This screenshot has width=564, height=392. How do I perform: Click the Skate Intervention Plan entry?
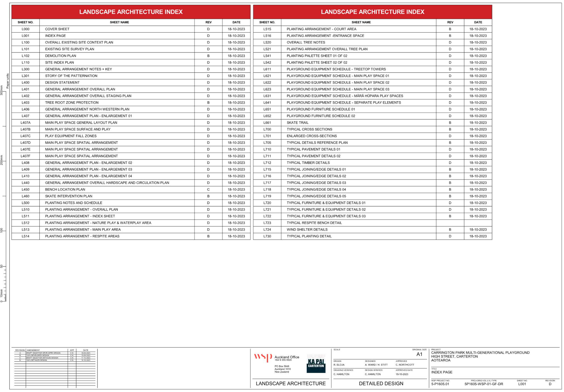coord(69,196)
